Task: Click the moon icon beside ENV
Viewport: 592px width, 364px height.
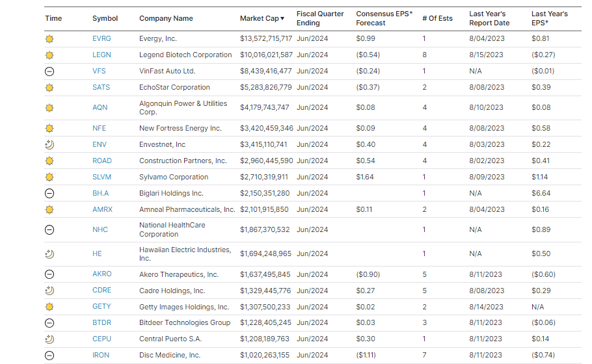Action: coord(50,144)
